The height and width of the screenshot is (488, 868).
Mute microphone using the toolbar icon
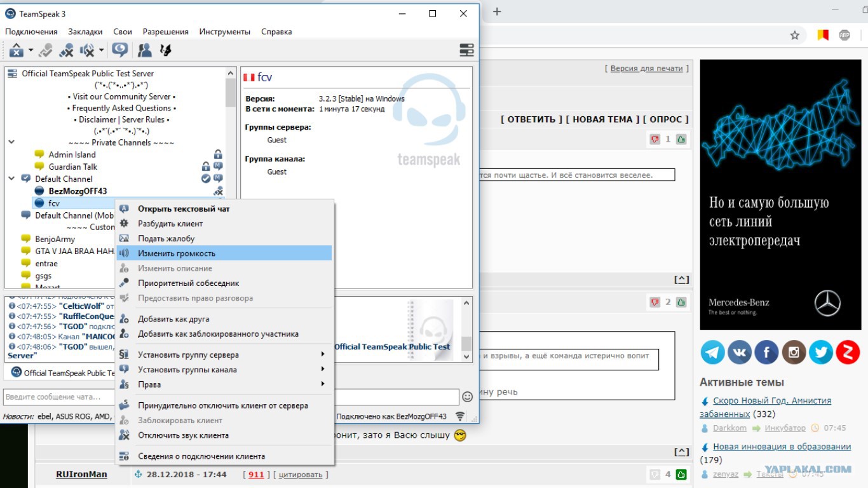pyautogui.click(x=66, y=50)
